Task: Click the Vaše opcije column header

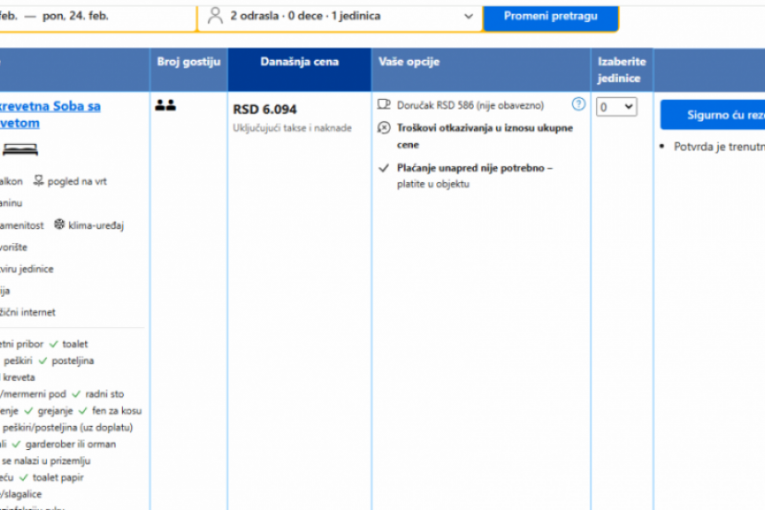Action: coord(409,62)
